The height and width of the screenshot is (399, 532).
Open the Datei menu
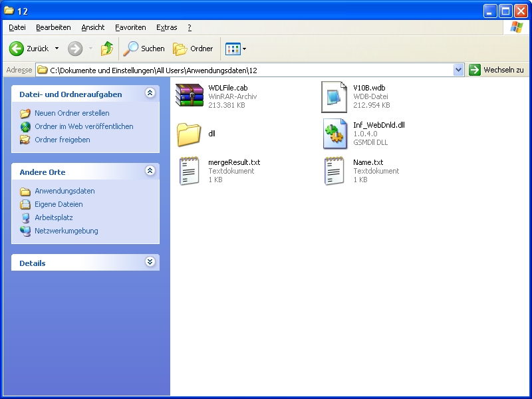tap(17, 27)
